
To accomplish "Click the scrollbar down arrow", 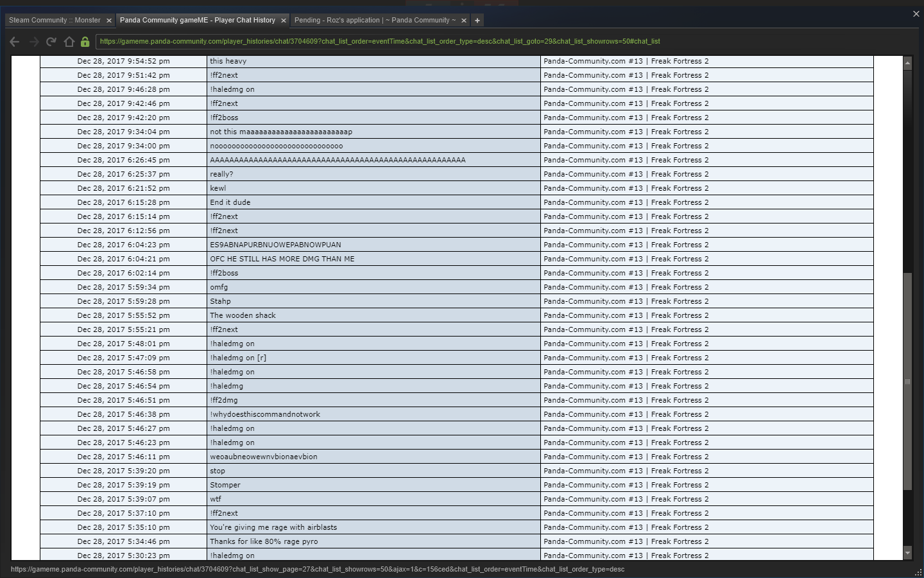I will click(907, 552).
